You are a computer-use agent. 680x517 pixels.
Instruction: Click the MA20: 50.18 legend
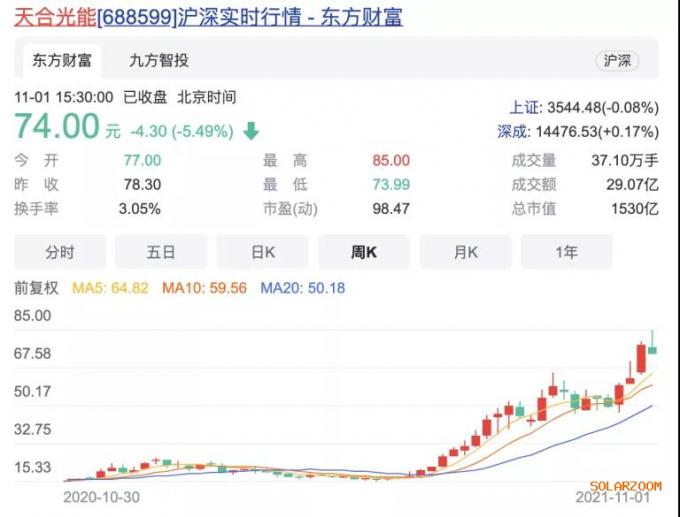click(303, 288)
